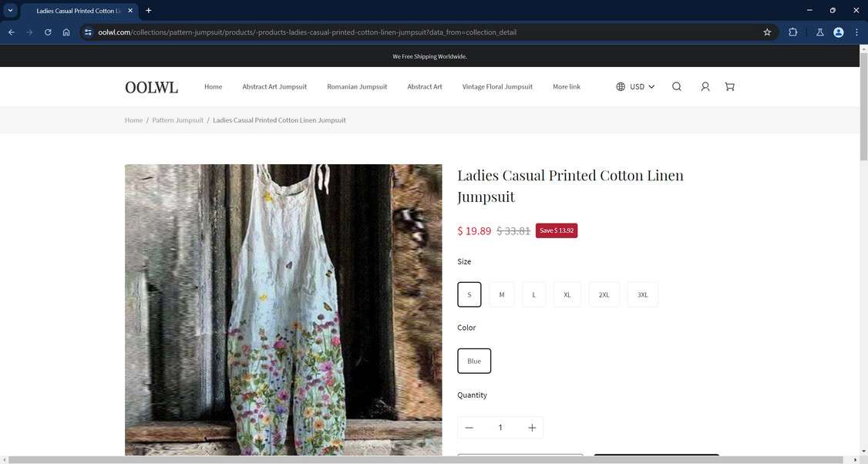
Task: View the shopping cart
Action: click(729, 86)
